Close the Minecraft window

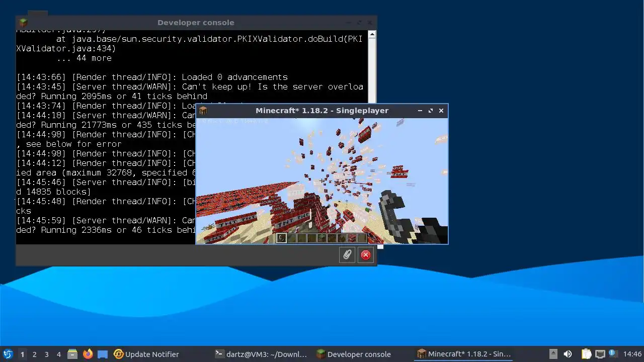tap(441, 111)
